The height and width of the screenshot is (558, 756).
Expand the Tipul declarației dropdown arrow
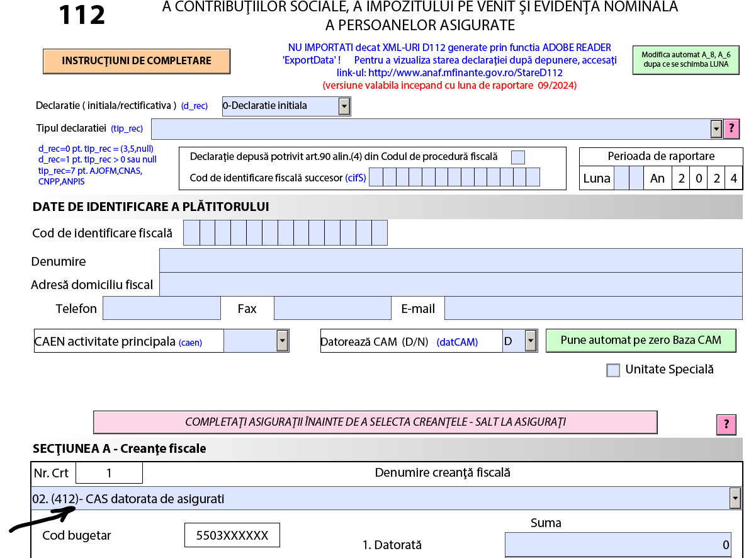[716, 129]
